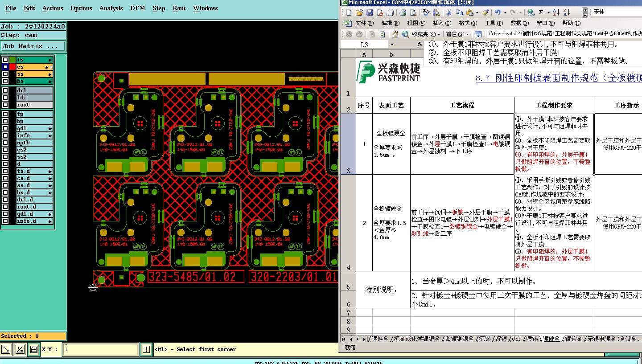Open the 宋体 font name combo box
This screenshot has width=642, height=364.
pos(617,12)
